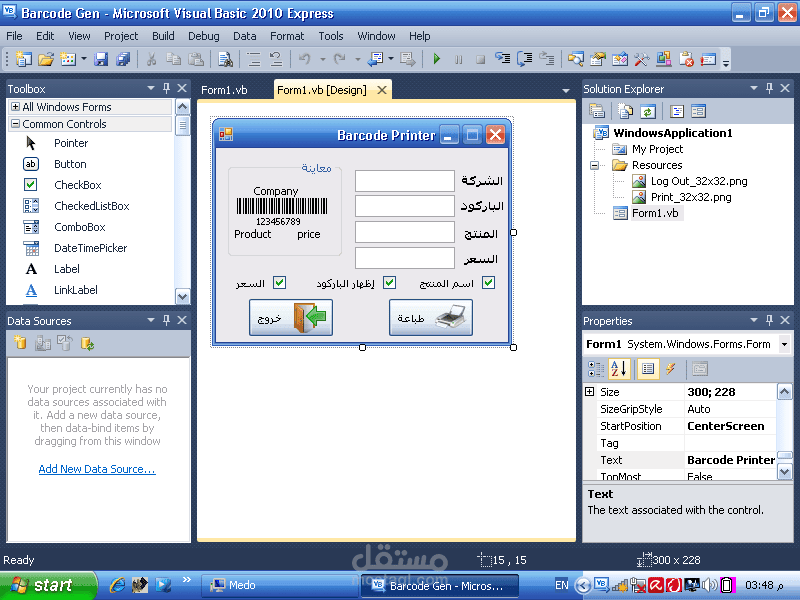Expand All Windows Forms toolbox group

pyautogui.click(x=15, y=107)
